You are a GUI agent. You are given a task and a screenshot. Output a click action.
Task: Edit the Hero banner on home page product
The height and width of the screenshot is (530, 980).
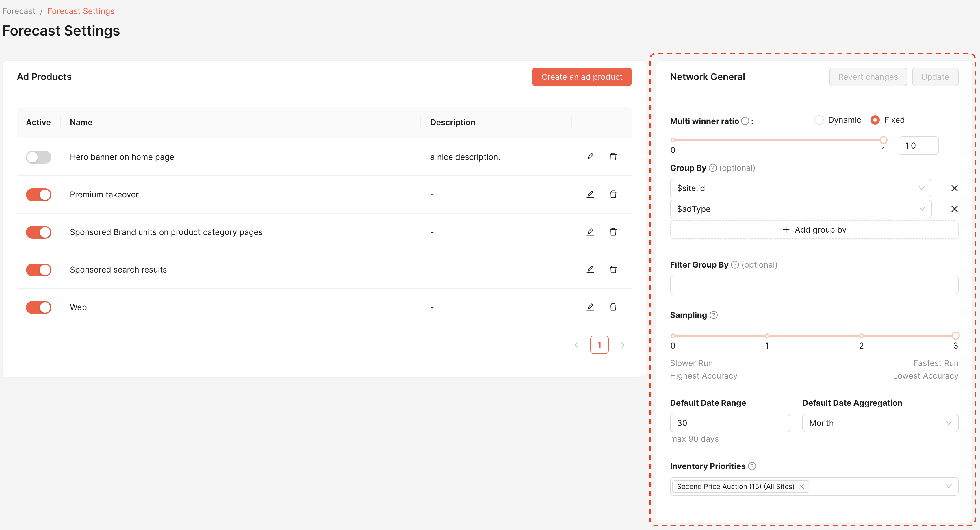(x=590, y=157)
